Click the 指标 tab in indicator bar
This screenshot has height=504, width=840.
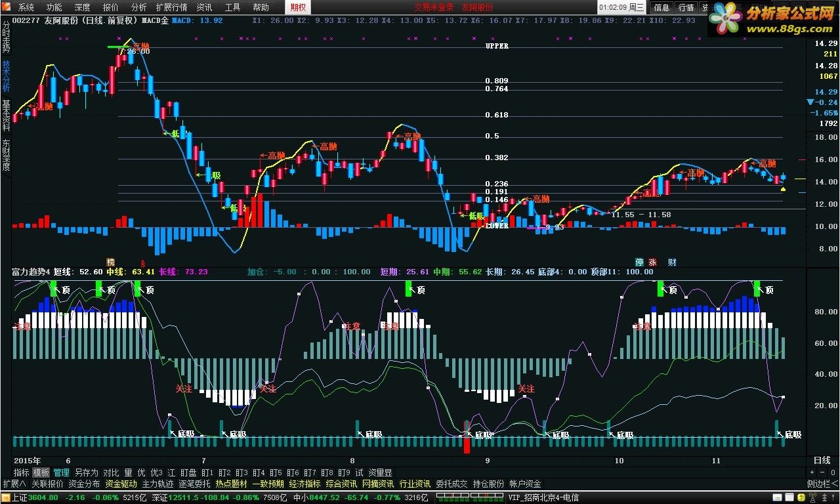(22, 472)
